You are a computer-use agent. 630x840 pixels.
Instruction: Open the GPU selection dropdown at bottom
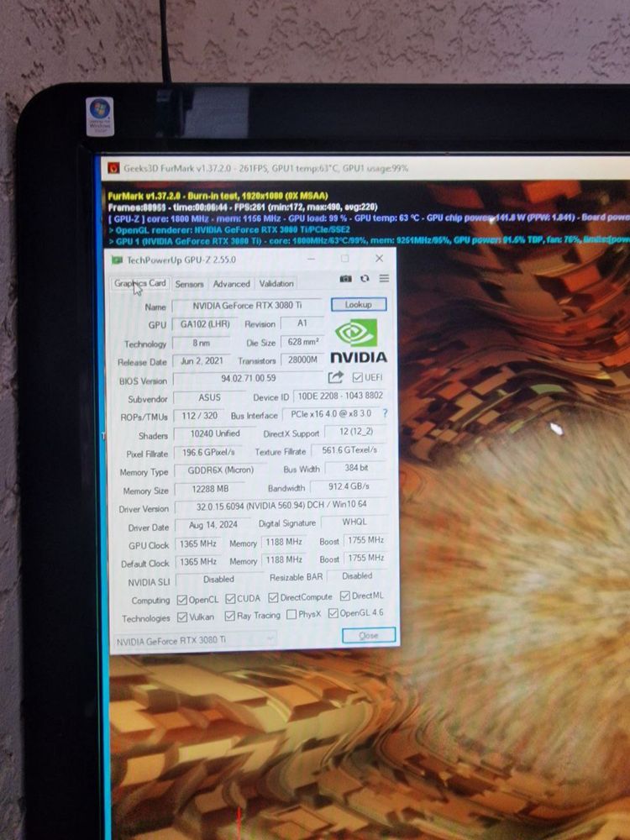pos(195,640)
